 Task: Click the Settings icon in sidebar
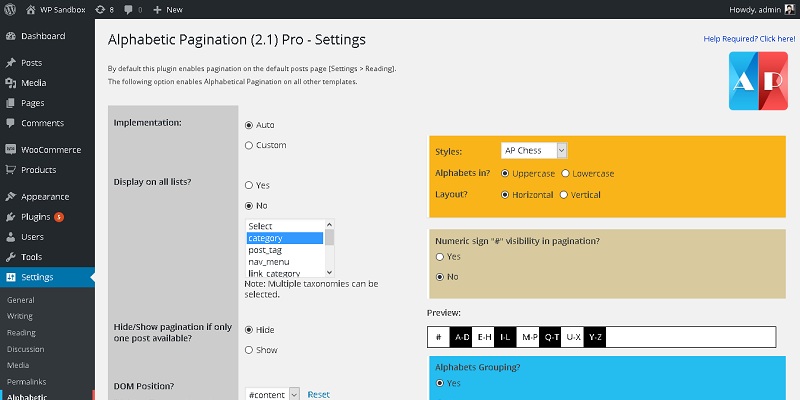pyautogui.click(x=10, y=277)
